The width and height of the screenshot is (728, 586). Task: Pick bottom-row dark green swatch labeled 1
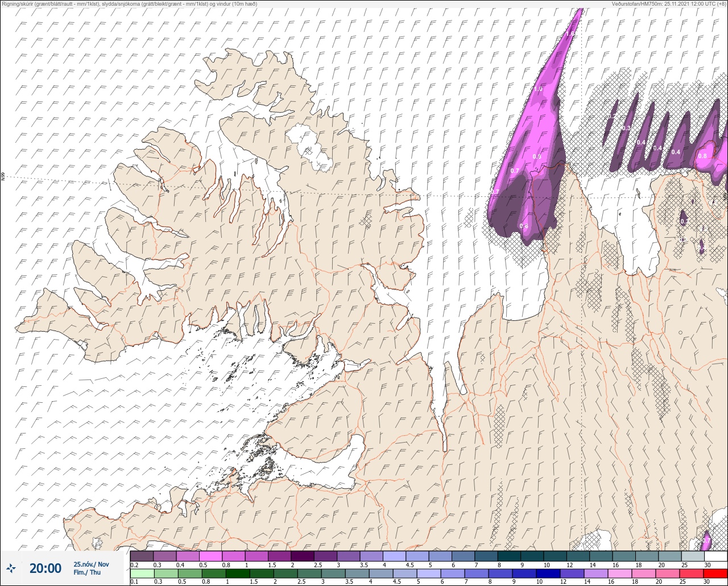pos(237,573)
